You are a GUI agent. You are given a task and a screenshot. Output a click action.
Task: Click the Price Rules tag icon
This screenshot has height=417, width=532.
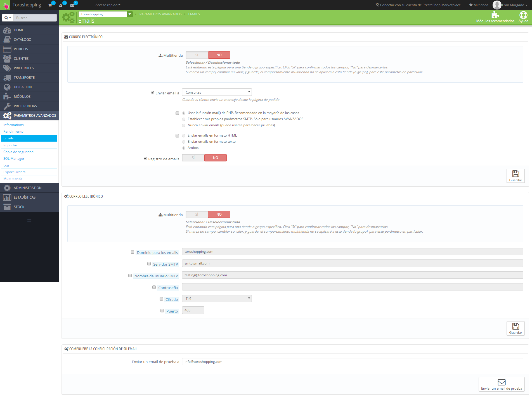point(7,68)
